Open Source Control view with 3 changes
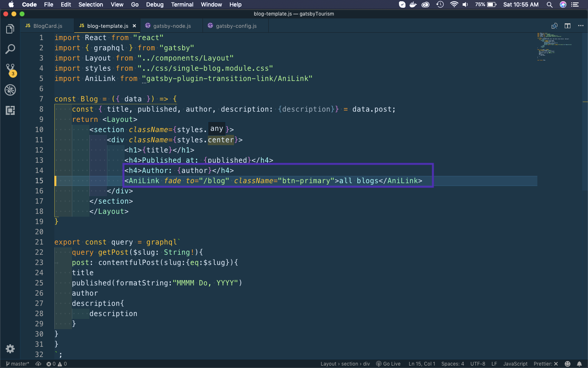 click(10, 70)
